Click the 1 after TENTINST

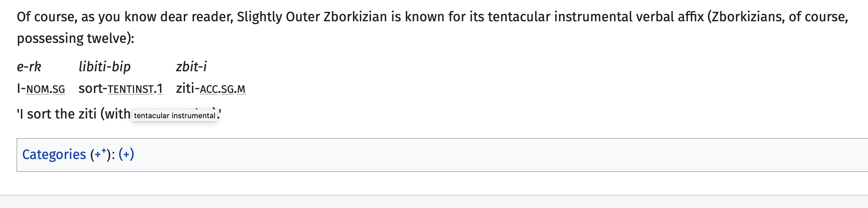[159, 89]
